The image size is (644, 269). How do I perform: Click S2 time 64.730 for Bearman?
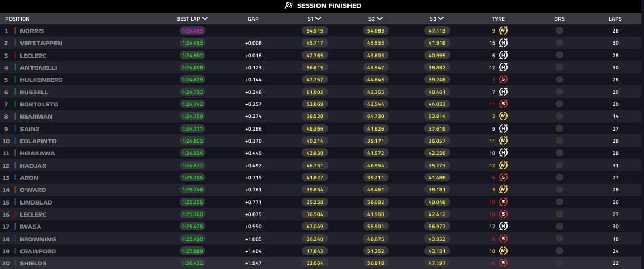(x=376, y=116)
